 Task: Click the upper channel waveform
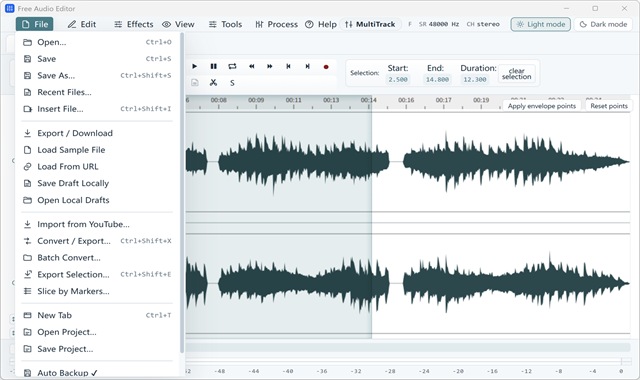coord(408,162)
